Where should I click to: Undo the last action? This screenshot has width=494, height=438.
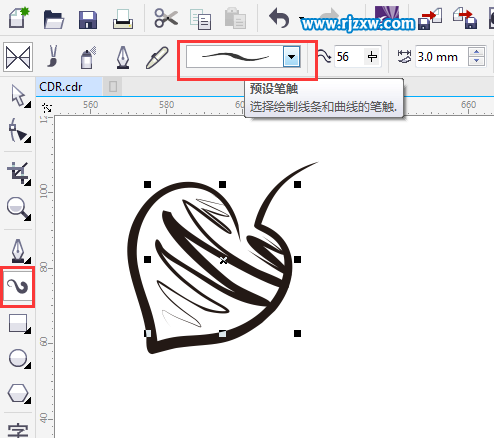[279, 18]
